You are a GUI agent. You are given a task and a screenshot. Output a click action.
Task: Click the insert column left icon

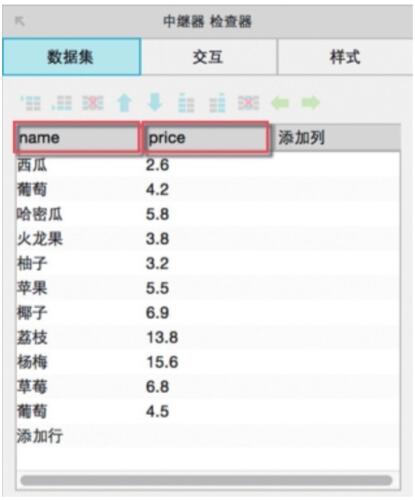(x=186, y=103)
